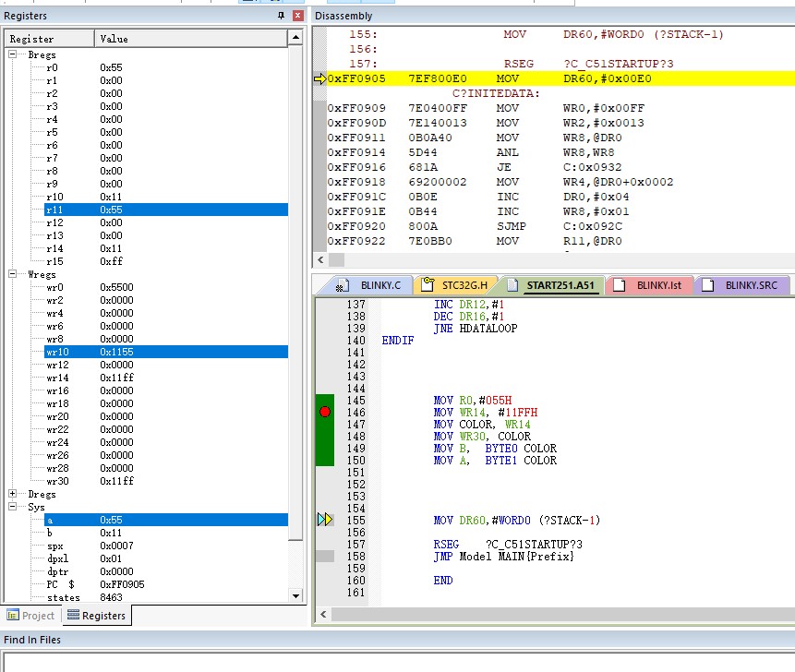Close the Registers panel

coord(297,16)
